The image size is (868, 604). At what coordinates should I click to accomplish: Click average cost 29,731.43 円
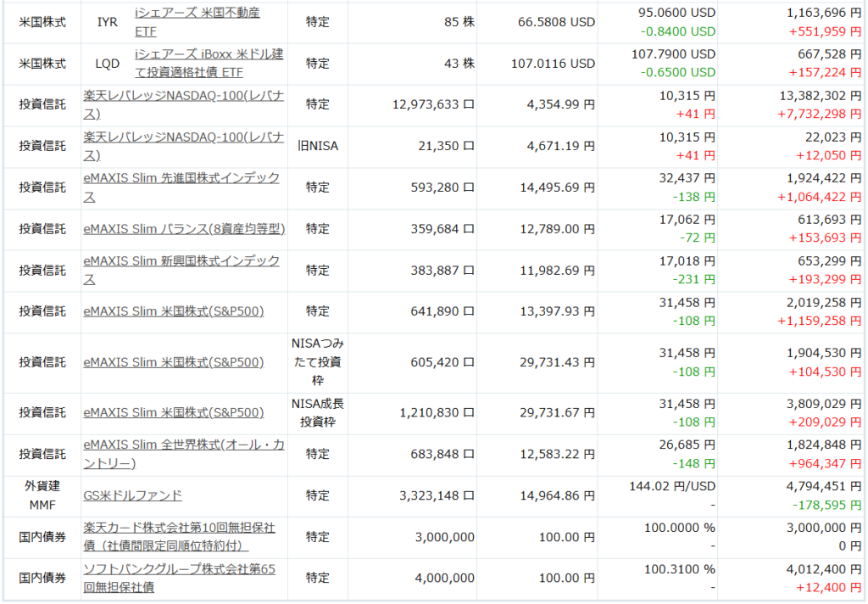[558, 362]
